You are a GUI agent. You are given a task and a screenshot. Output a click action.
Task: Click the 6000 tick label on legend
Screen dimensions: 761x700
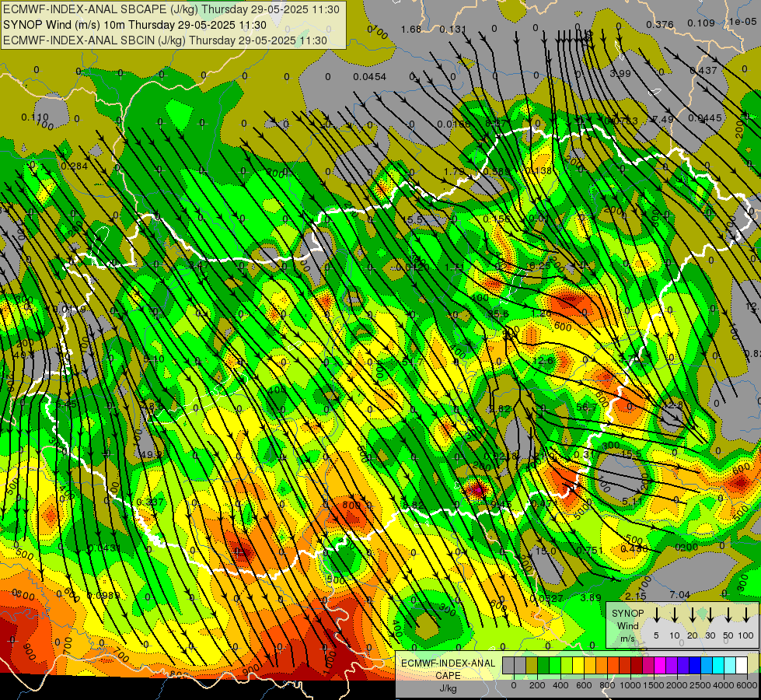[x=746, y=685]
